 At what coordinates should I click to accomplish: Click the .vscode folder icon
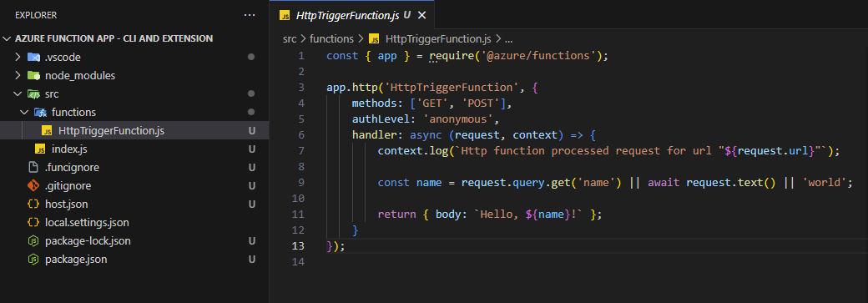[x=33, y=57]
